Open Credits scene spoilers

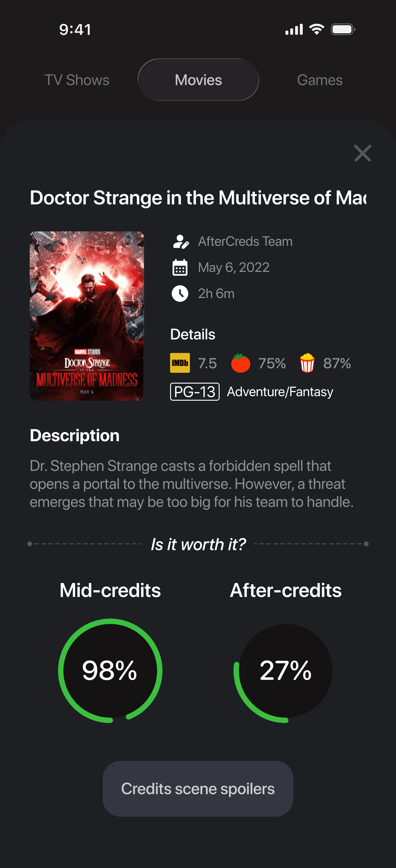198,789
